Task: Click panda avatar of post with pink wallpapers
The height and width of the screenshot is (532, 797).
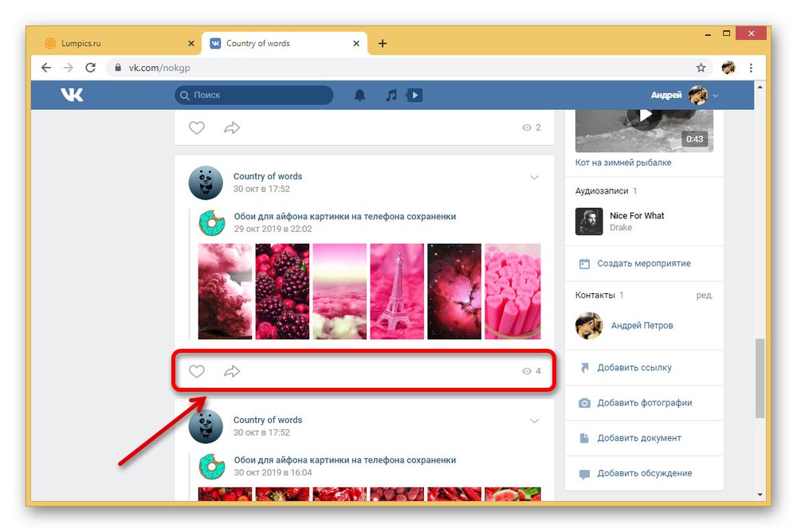Action: pyautogui.click(x=206, y=182)
